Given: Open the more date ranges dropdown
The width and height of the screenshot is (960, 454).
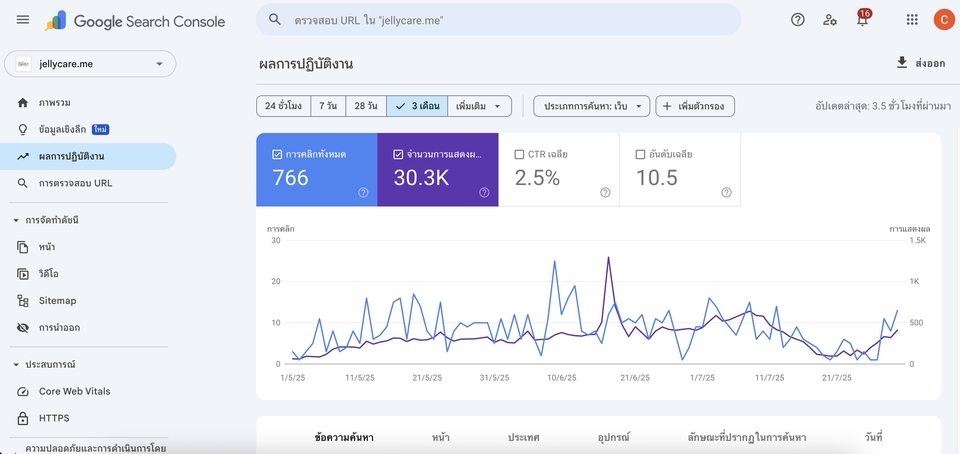Looking at the screenshot, I should click(x=479, y=106).
